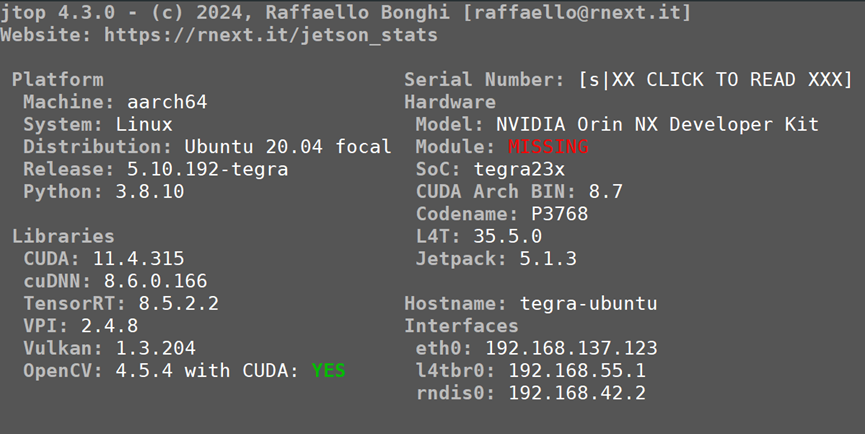Select the jtop 4.3.0 title text
The width and height of the screenshot is (865, 434).
[57, 12]
